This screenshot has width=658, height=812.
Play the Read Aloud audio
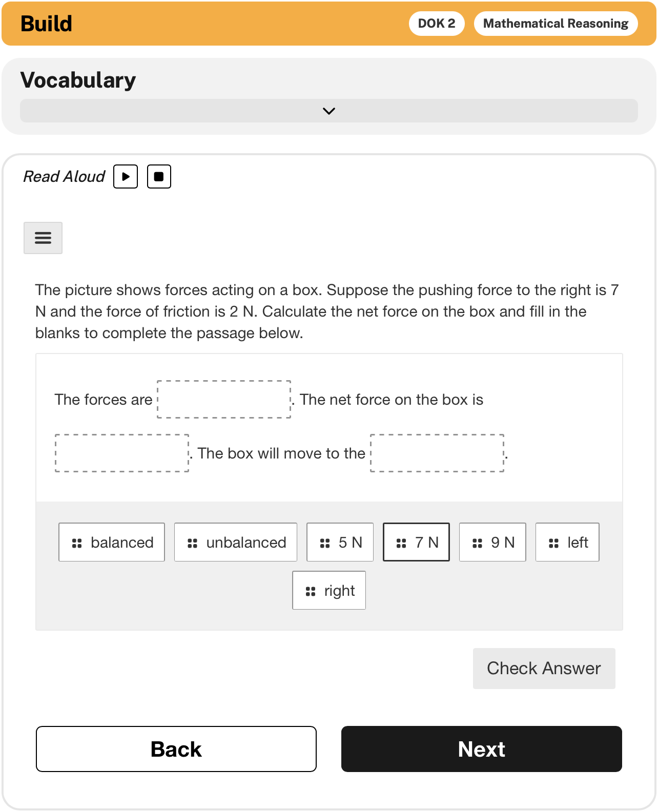[x=126, y=177]
